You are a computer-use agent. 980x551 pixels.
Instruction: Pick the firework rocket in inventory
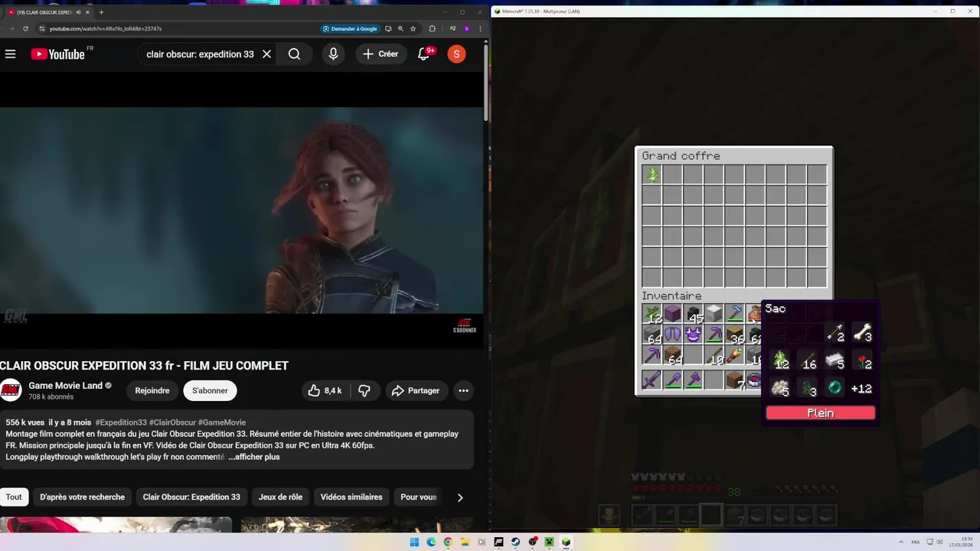click(x=735, y=356)
